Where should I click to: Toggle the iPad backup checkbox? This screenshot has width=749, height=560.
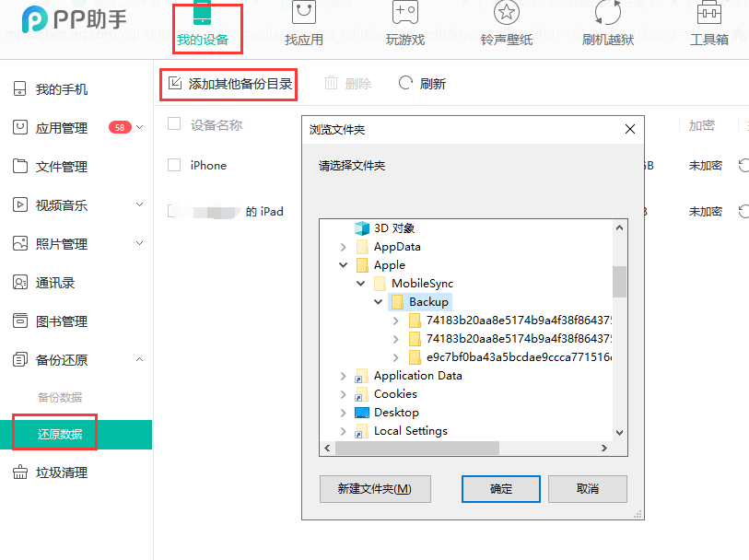point(174,211)
